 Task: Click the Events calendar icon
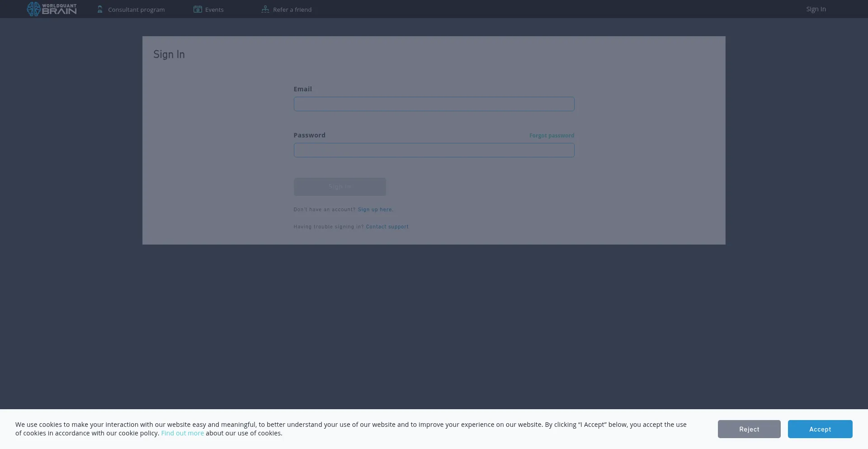[x=198, y=9]
